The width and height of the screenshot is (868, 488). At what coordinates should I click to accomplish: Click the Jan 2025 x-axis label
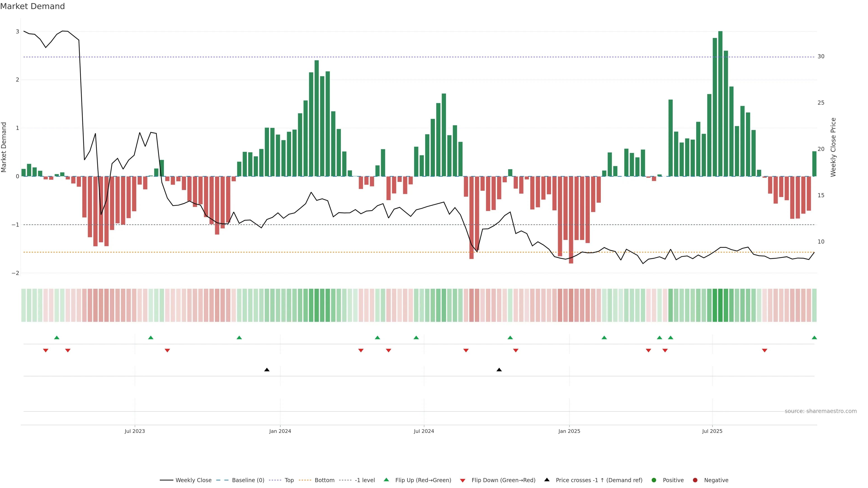[569, 431]
